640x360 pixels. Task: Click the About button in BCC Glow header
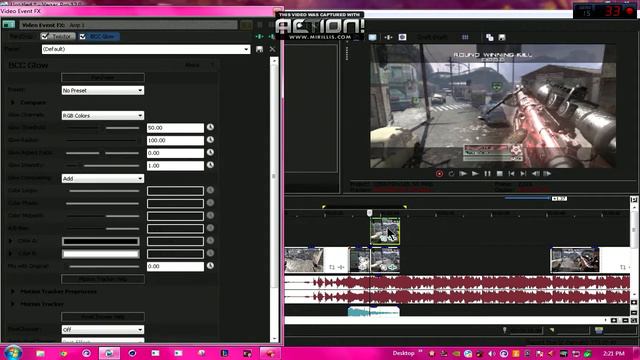(x=192, y=65)
